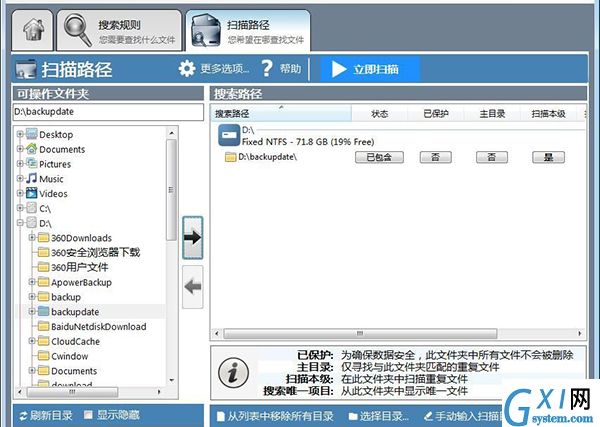Toggle 主目录 否 for D:\backupdate\

pos(492,157)
